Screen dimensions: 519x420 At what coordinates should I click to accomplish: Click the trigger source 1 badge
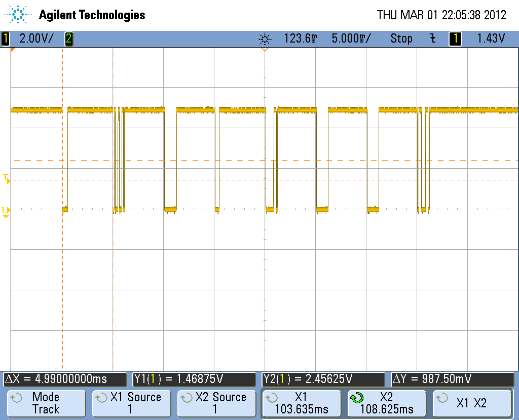(x=455, y=39)
